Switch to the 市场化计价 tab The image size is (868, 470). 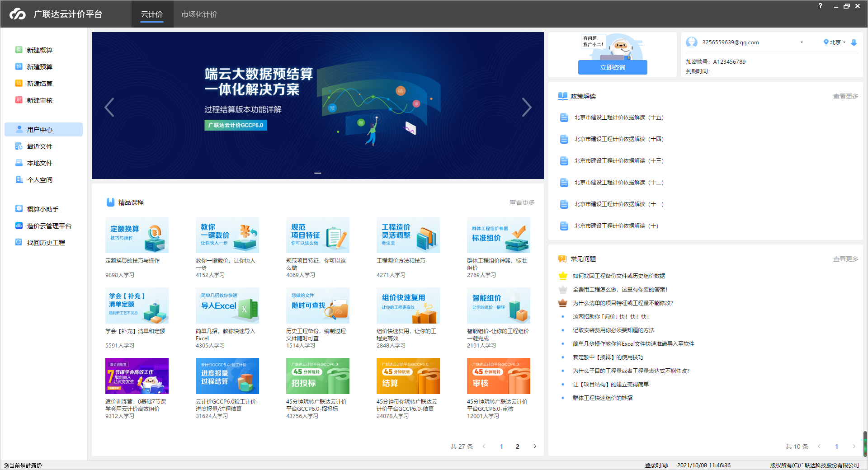[x=199, y=14]
